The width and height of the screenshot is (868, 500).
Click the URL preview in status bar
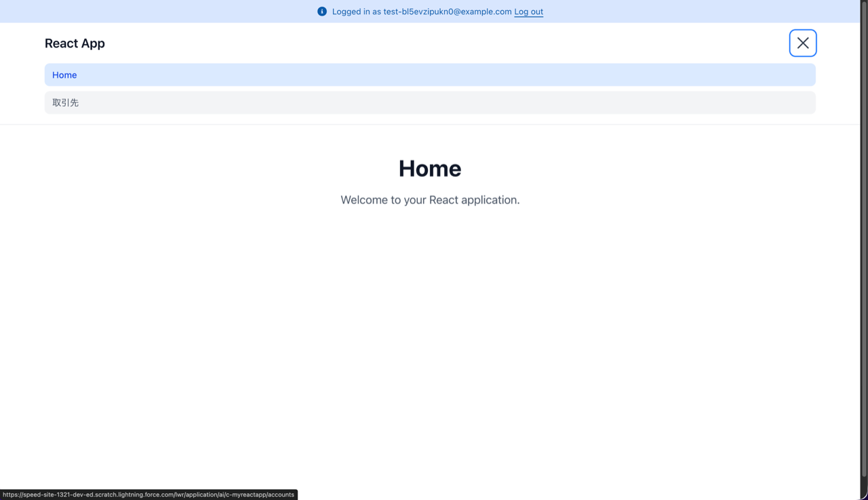coord(149,495)
